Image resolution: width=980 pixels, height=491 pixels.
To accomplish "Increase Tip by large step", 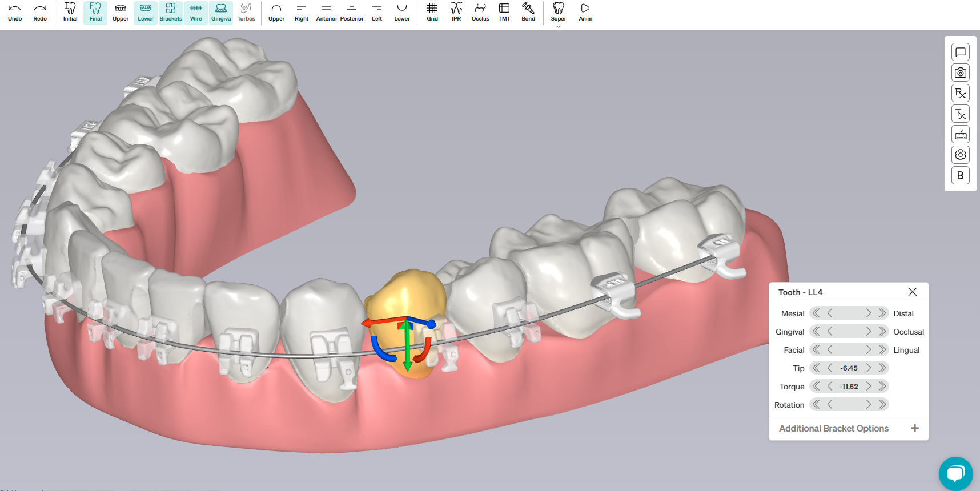I will 882,368.
